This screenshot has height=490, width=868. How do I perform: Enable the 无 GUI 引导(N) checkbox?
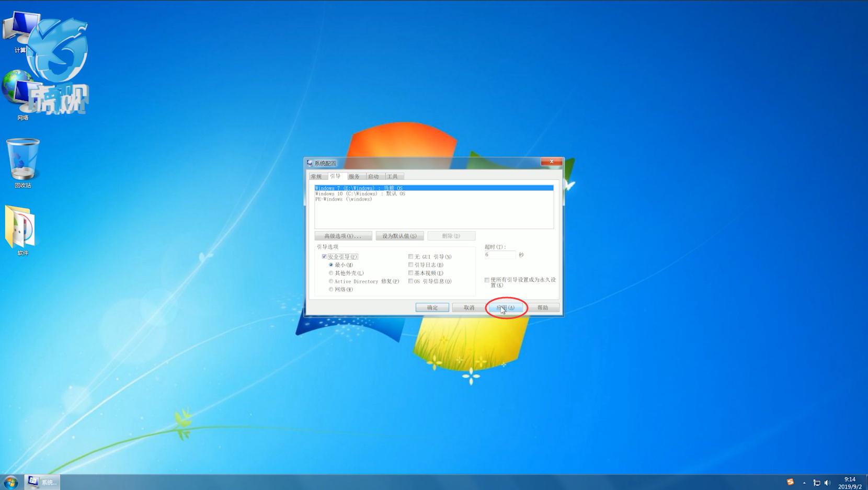[x=410, y=257]
